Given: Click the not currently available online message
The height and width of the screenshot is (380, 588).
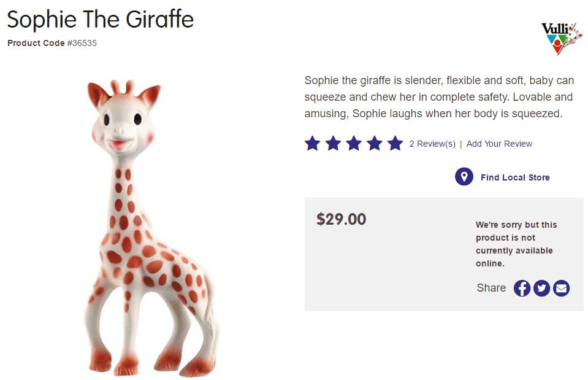Looking at the screenshot, I should point(516,244).
